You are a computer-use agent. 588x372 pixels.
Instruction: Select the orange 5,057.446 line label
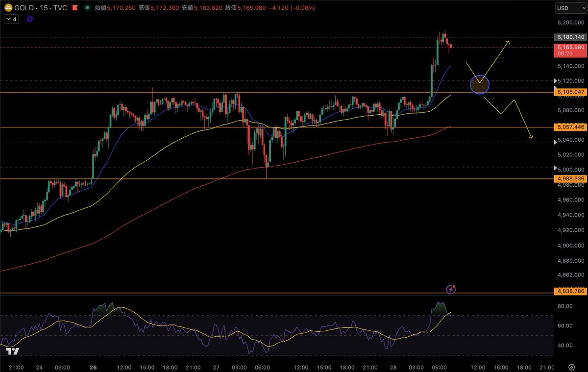coord(570,127)
